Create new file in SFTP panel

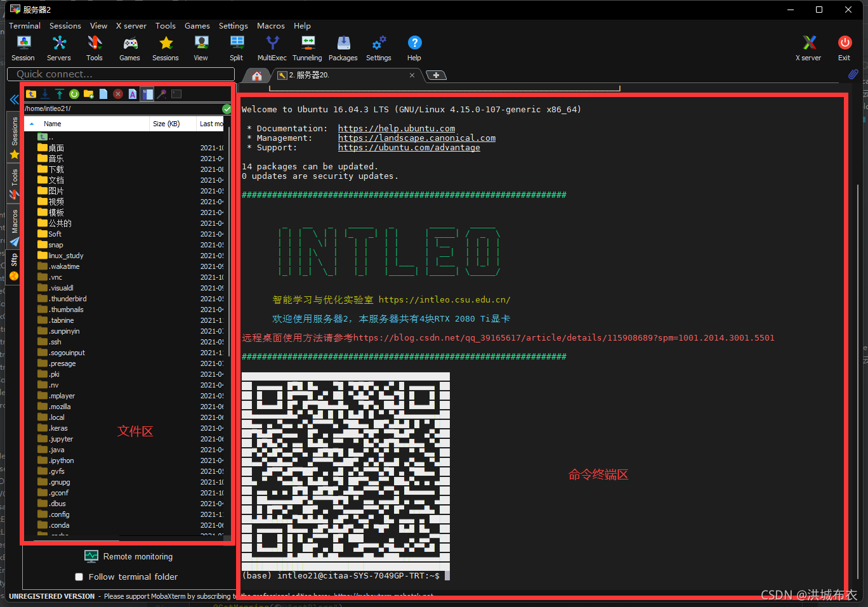[x=103, y=94]
